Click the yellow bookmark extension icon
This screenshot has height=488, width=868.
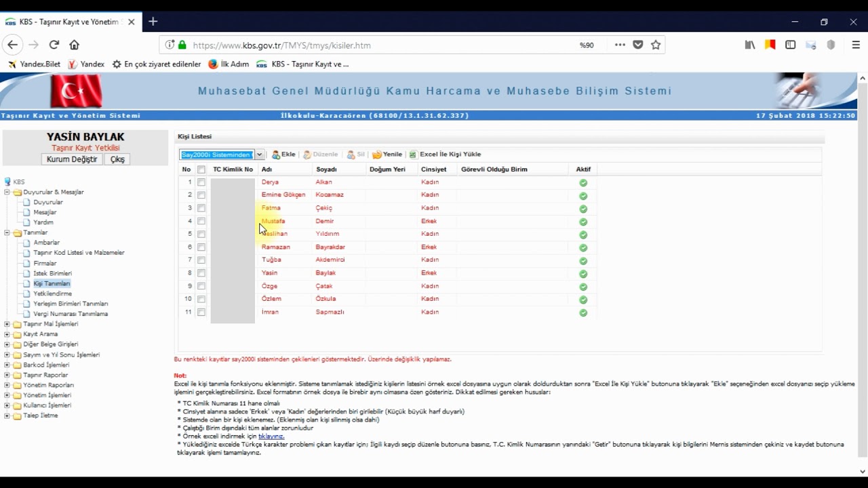[x=770, y=45]
